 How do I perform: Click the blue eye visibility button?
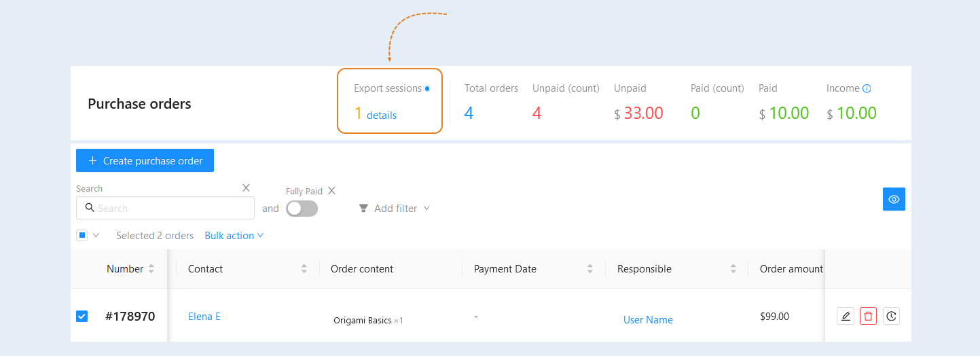point(894,199)
